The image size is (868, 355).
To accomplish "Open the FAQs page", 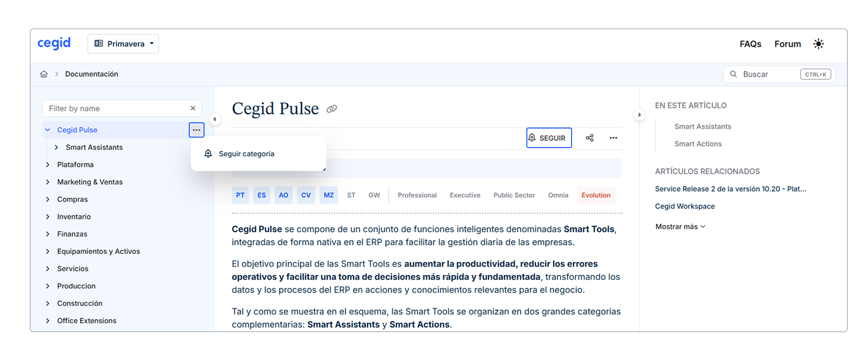I will coord(750,44).
